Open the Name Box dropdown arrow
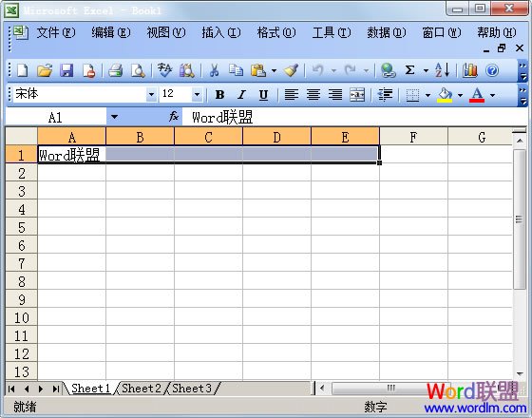Image resolution: width=532 pixels, height=418 pixels. coord(114,117)
